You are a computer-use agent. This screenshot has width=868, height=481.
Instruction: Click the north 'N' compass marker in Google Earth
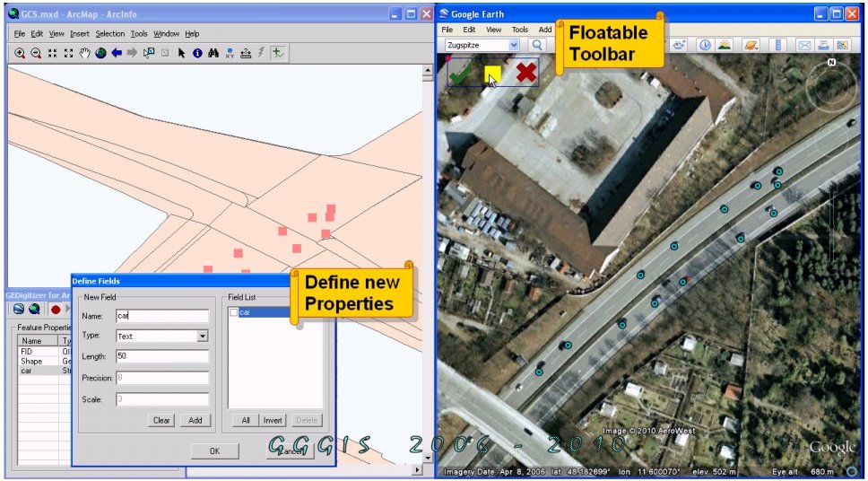(x=831, y=63)
